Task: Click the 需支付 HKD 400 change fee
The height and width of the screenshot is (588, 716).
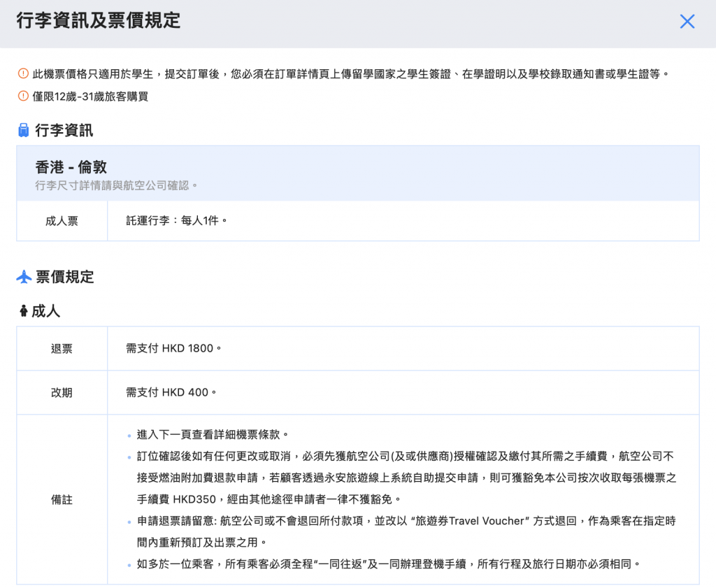Action: pos(171,392)
